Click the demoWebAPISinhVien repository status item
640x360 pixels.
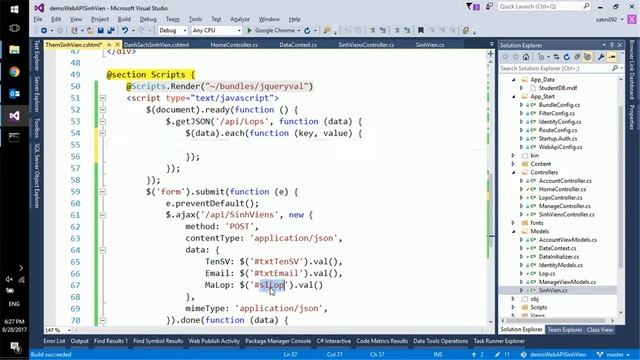point(553,355)
